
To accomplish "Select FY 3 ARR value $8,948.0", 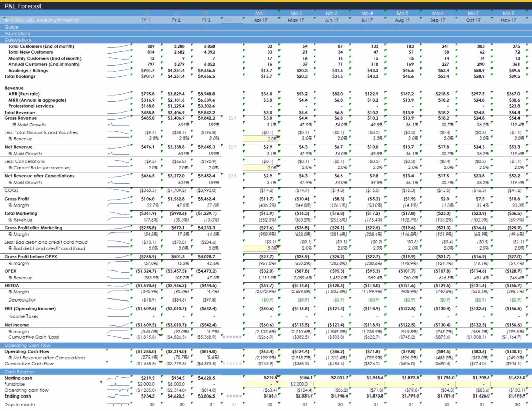I will tap(206, 94).
